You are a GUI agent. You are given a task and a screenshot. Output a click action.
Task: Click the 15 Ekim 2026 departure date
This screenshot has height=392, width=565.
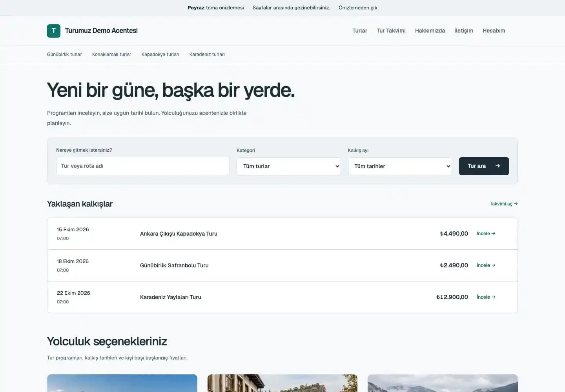point(73,230)
